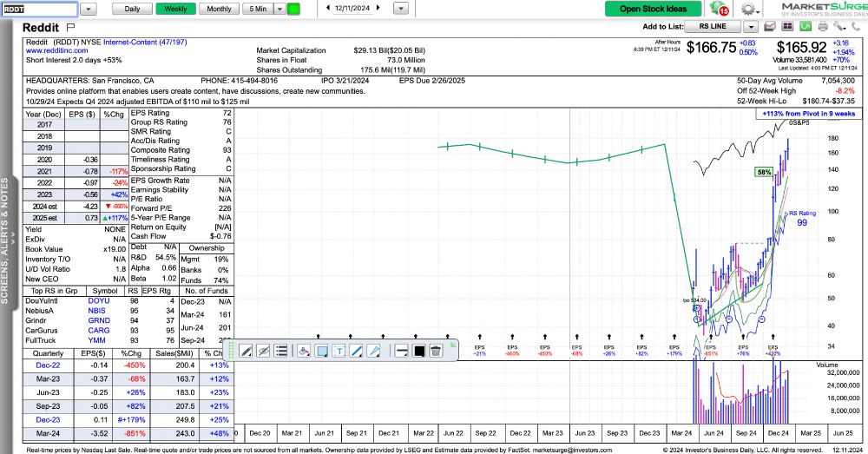Click the 2024 est EPS row

[x=76, y=207]
